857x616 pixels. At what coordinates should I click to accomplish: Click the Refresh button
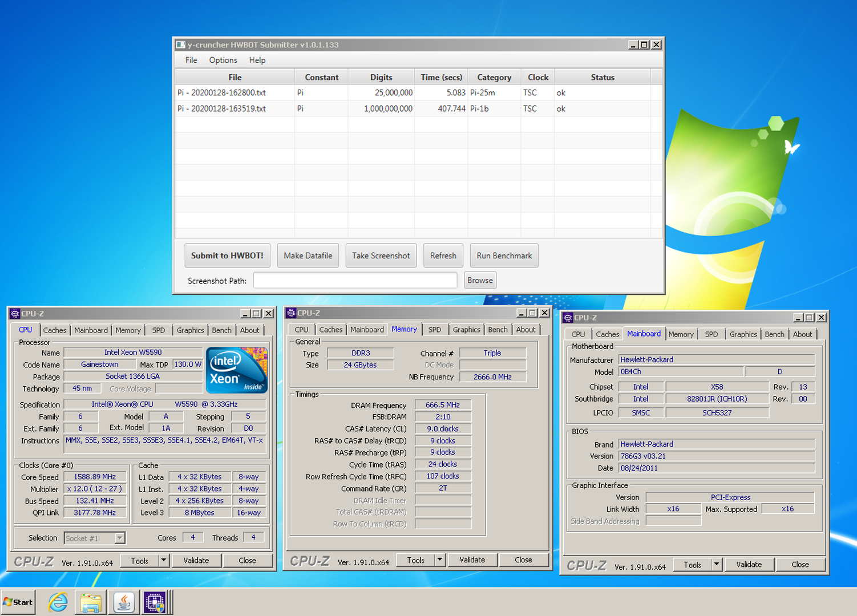point(443,256)
